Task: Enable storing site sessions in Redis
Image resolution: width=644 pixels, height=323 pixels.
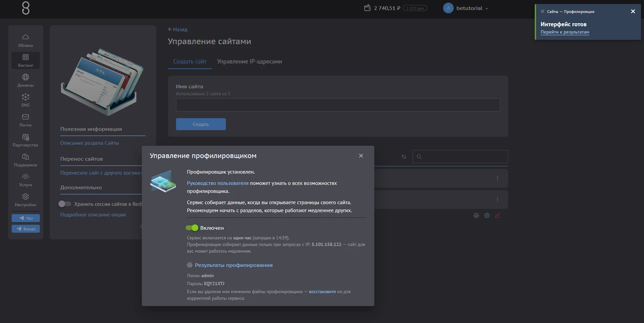Action: [x=65, y=204]
